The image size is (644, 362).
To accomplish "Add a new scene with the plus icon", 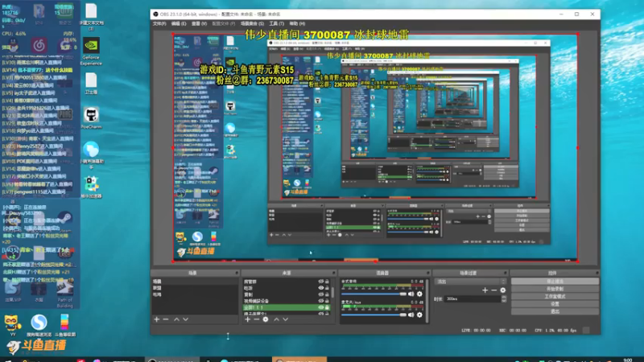I will click(x=156, y=319).
